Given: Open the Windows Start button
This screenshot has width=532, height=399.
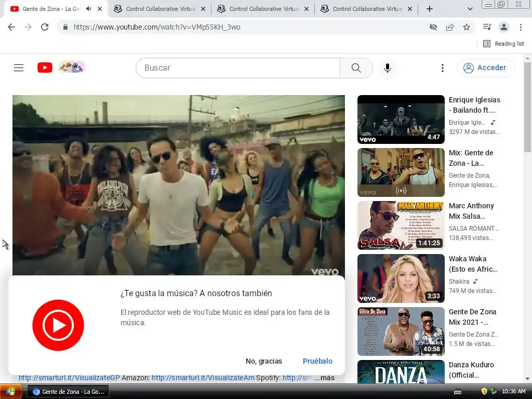Looking at the screenshot, I should [11, 392].
